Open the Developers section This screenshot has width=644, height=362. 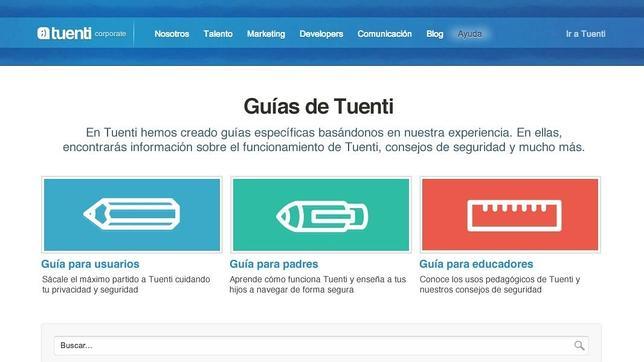321,34
